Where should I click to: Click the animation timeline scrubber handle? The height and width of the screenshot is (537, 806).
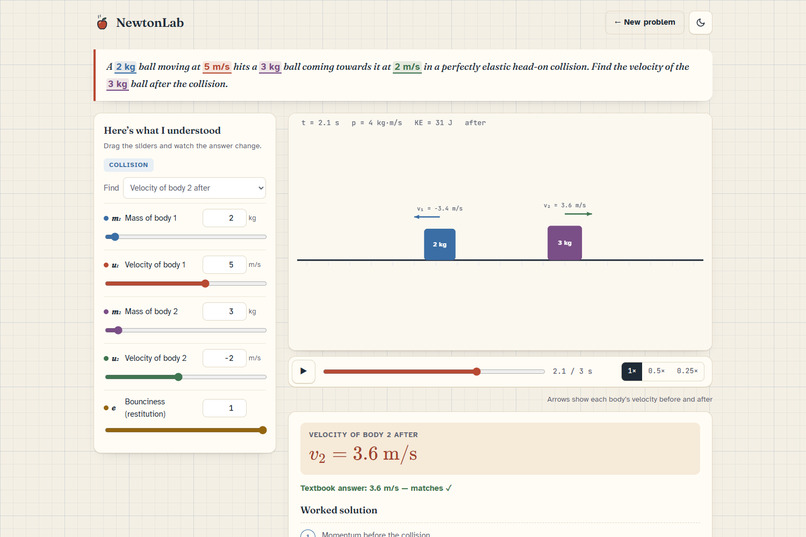[477, 372]
